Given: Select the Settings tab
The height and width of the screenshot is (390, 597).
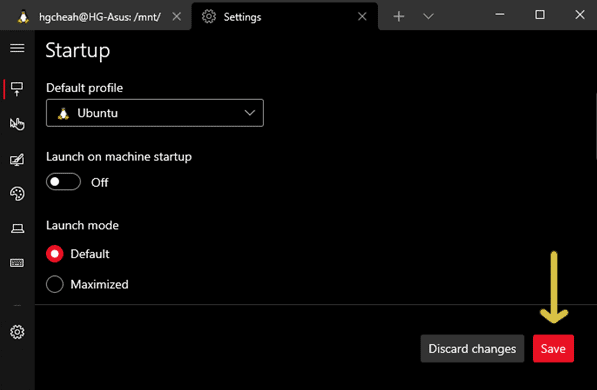Looking at the screenshot, I should [x=285, y=16].
